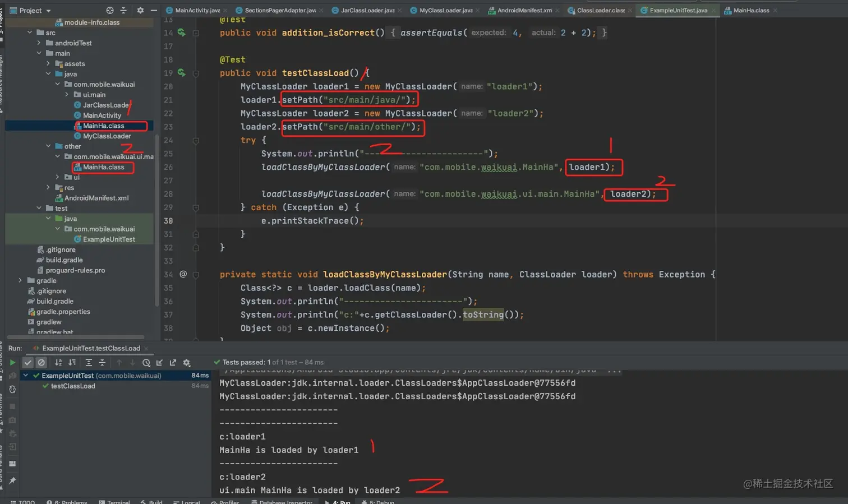The image size is (848, 504).
Task: Click the Stop square icon in Run sidebar
Action: coord(12,406)
